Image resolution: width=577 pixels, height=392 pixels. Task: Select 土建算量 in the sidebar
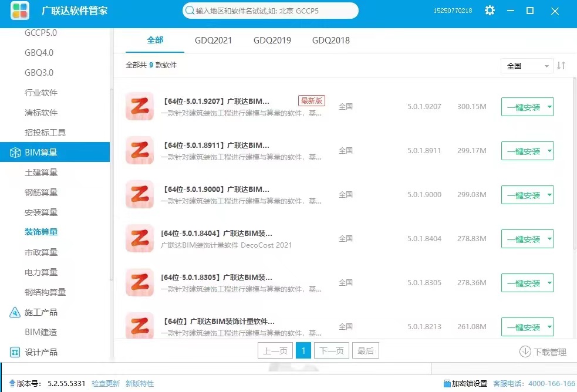point(41,173)
